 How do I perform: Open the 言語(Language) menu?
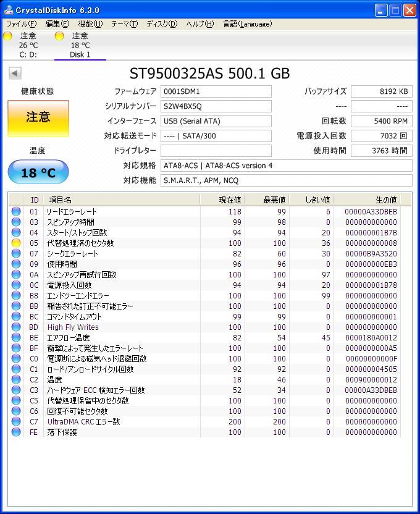tap(247, 24)
